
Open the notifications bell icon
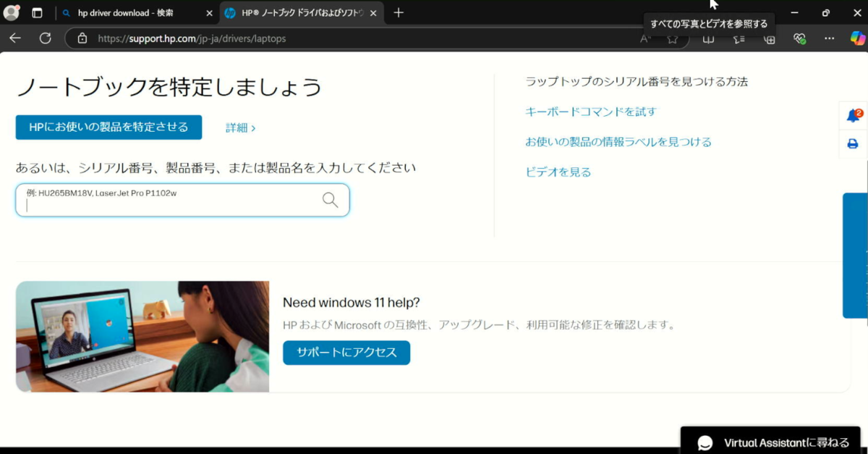[x=854, y=116]
